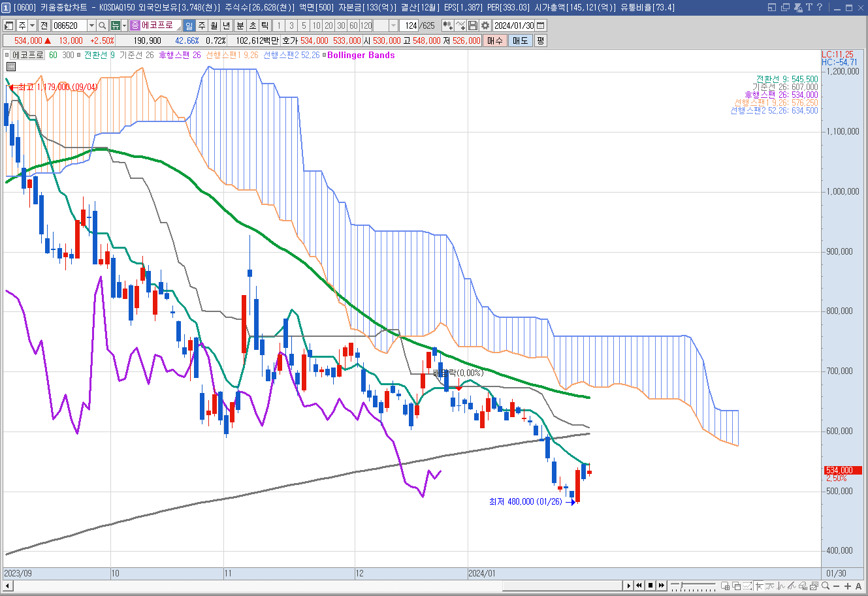Click the bottom wavy line indicator icon
868x596 pixels.
point(780,586)
